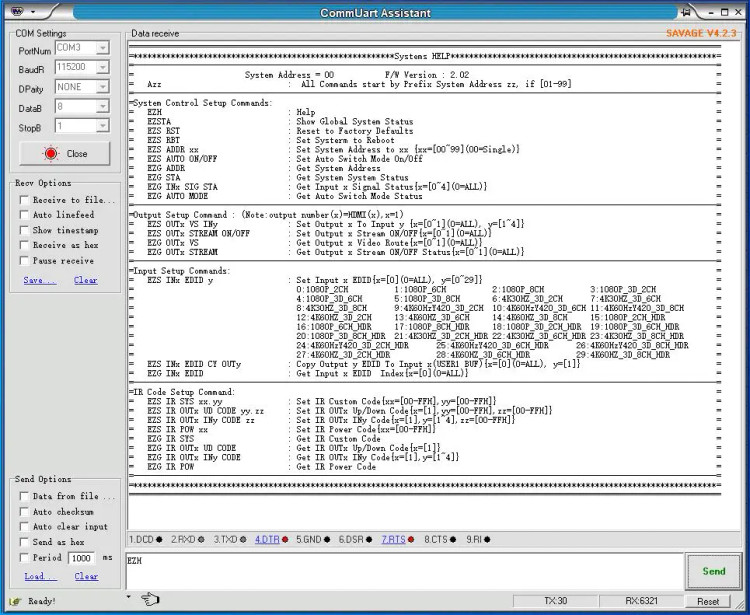
Task: Click the Ready status icon at bottom-left
Action: [x=15, y=601]
